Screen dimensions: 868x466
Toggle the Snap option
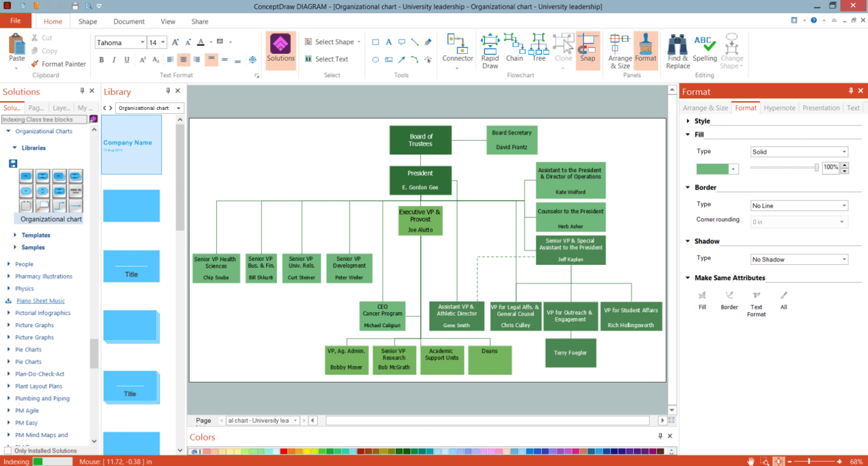(x=588, y=47)
